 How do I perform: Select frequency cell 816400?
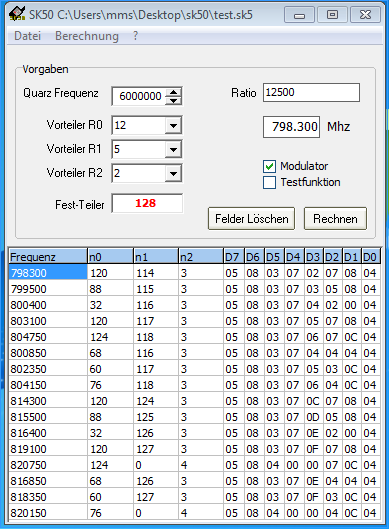point(48,433)
